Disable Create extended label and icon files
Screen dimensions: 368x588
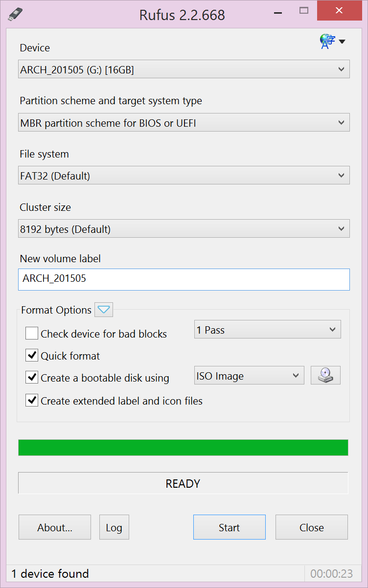click(x=32, y=401)
